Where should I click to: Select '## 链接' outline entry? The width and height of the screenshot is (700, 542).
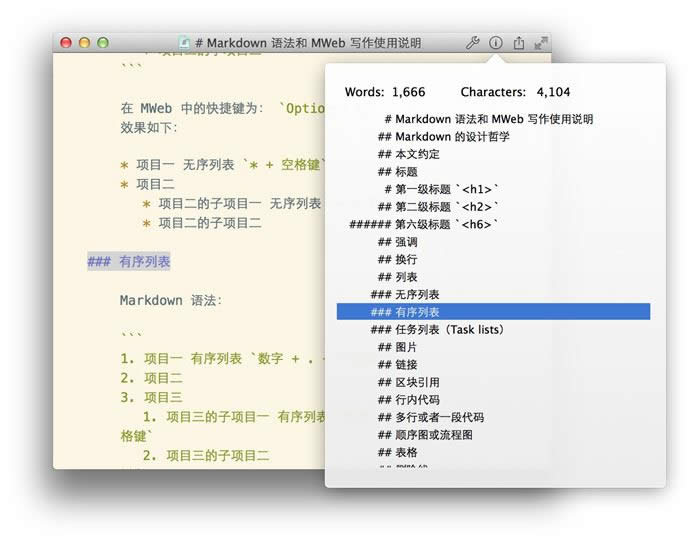[397, 365]
